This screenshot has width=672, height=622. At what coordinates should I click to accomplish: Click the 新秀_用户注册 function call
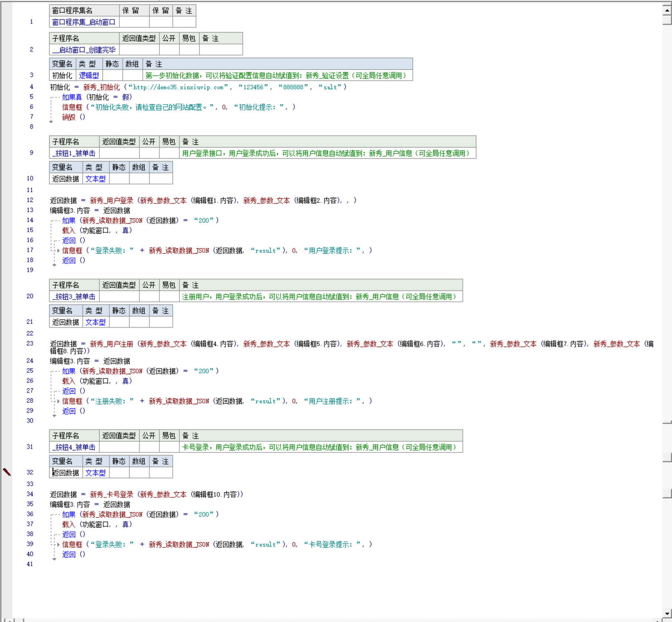click(x=112, y=344)
